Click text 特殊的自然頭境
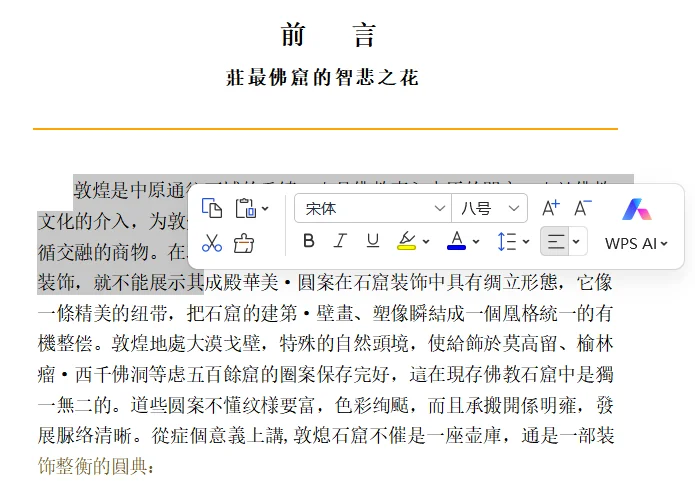The height and width of the screenshot is (493, 695). [x=344, y=344]
